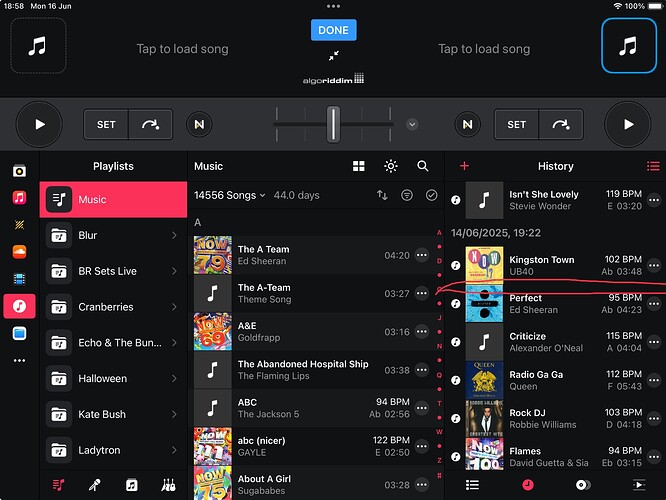Open the TIDAL source icon in sidebar
The width and height of the screenshot is (666, 500).
pyautogui.click(x=19, y=225)
